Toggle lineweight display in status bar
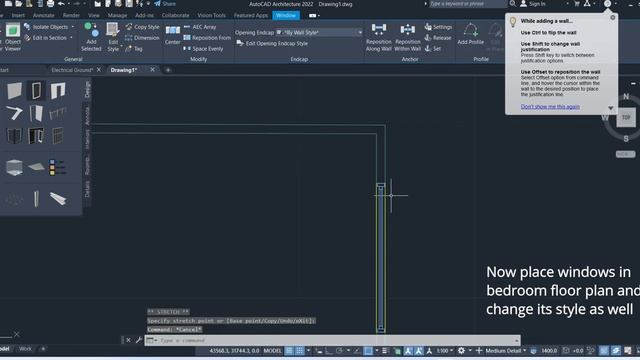Viewport: 640px width, 360px height. pyautogui.click(x=386, y=351)
